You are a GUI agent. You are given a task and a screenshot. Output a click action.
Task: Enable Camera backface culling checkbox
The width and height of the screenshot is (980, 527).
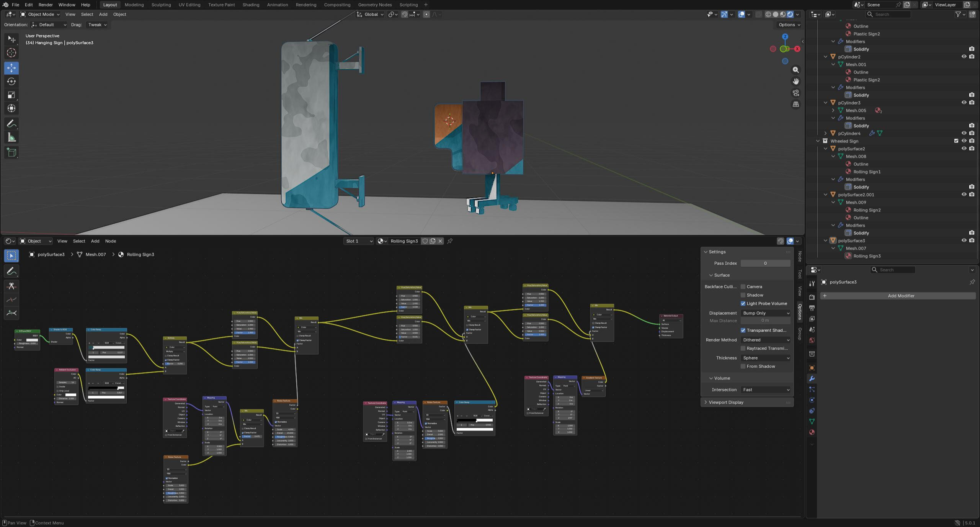[x=743, y=286]
